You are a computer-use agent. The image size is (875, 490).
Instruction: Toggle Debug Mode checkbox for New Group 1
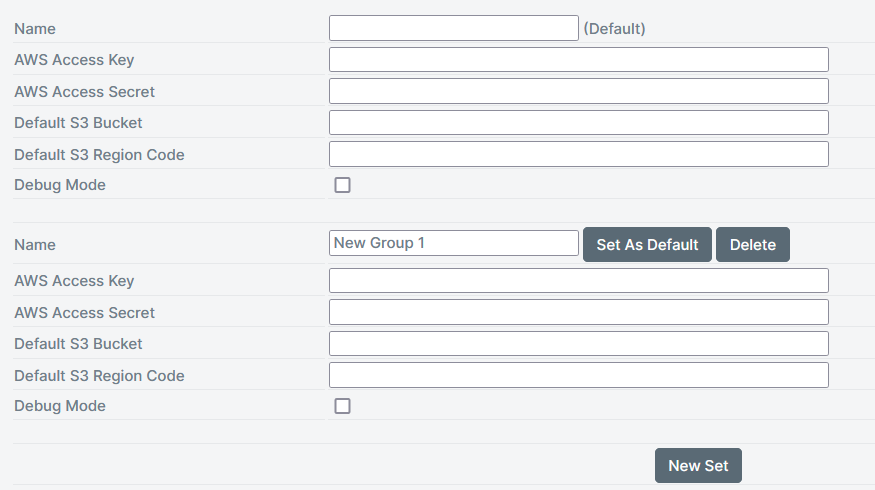[x=342, y=406]
